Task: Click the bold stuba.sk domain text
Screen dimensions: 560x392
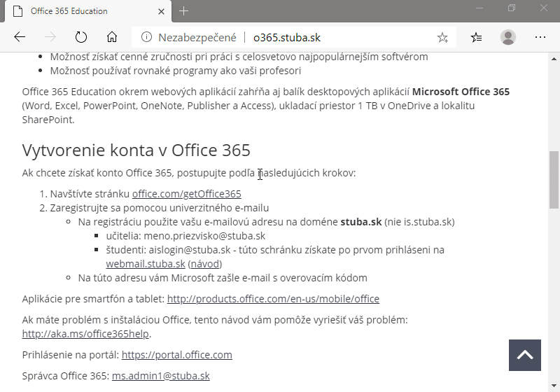Action: pos(361,222)
